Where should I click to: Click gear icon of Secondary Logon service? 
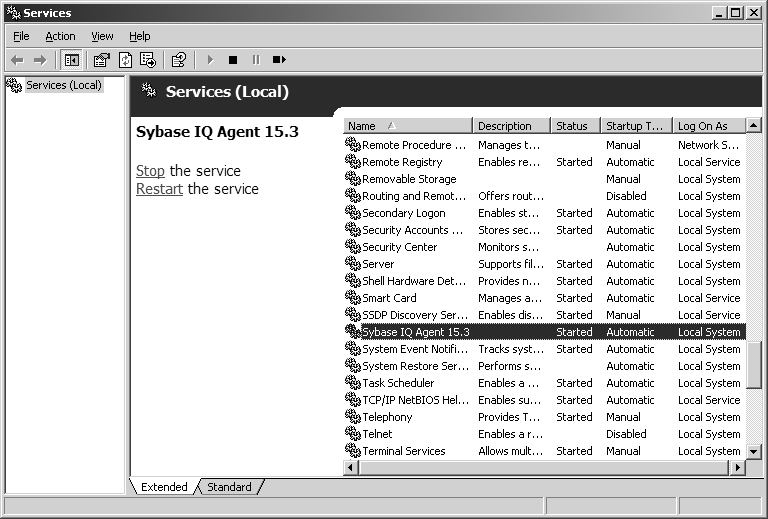click(x=353, y=212)
